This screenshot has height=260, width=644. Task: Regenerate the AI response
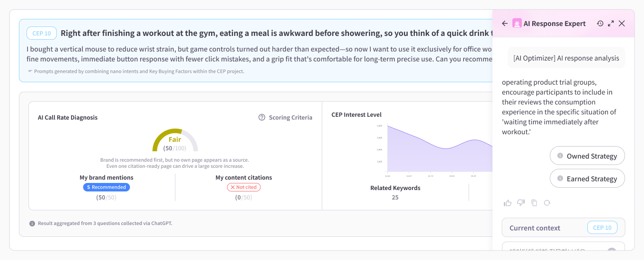click(547, 203)
